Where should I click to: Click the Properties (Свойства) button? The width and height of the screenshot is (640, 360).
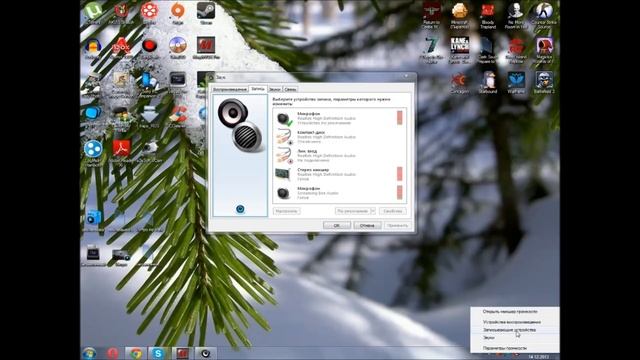point(393,211)
